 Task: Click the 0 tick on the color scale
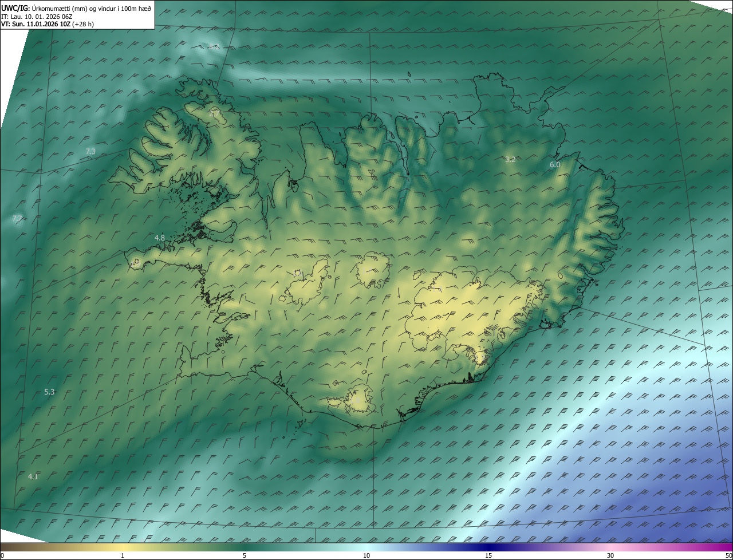click(2, 555)
